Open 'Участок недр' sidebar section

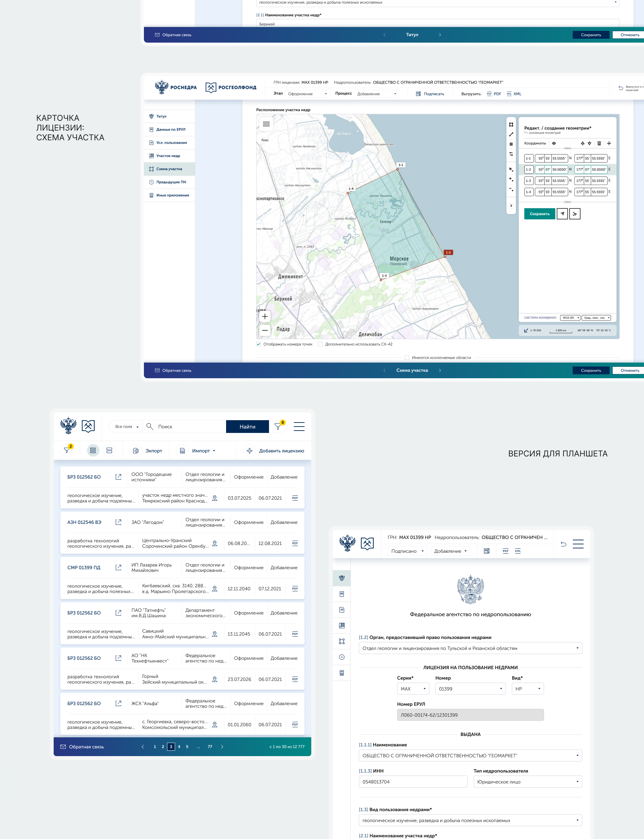point(168,156)
